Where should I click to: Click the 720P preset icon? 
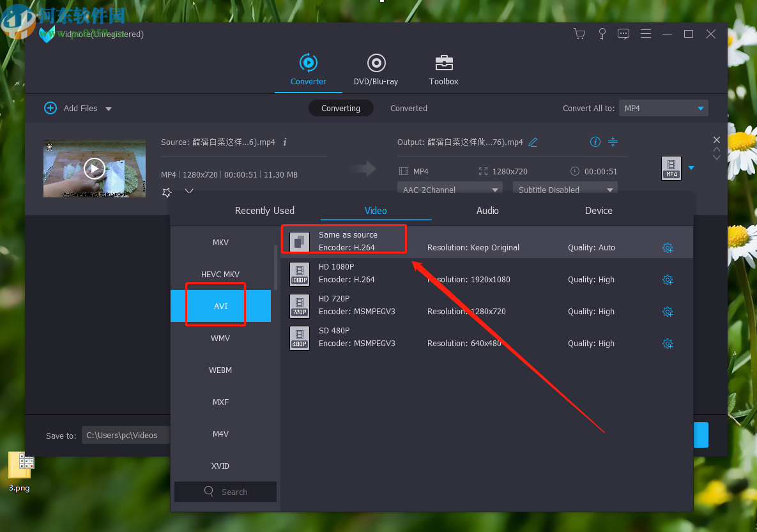(x=300, y=305)
